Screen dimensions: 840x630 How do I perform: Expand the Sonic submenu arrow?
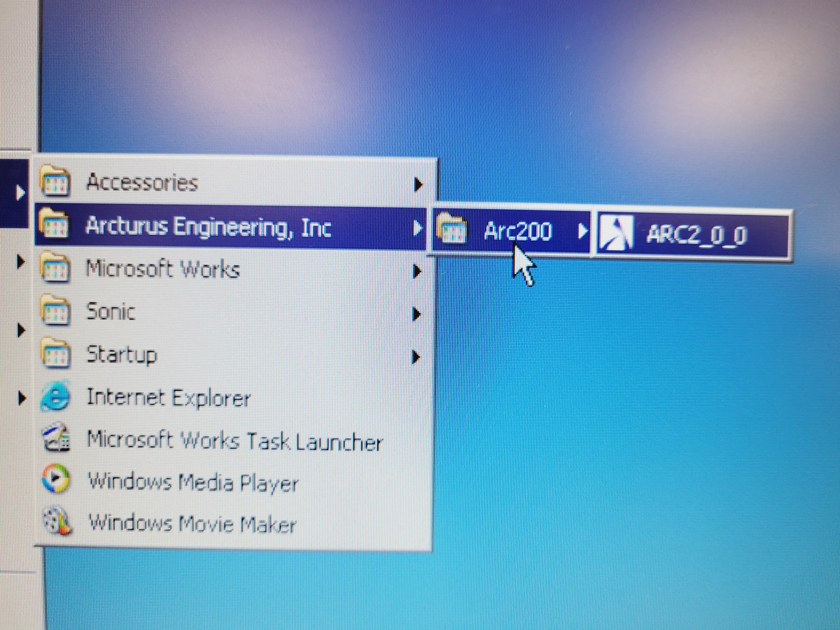pyautogui.click(x=416, y=315)
